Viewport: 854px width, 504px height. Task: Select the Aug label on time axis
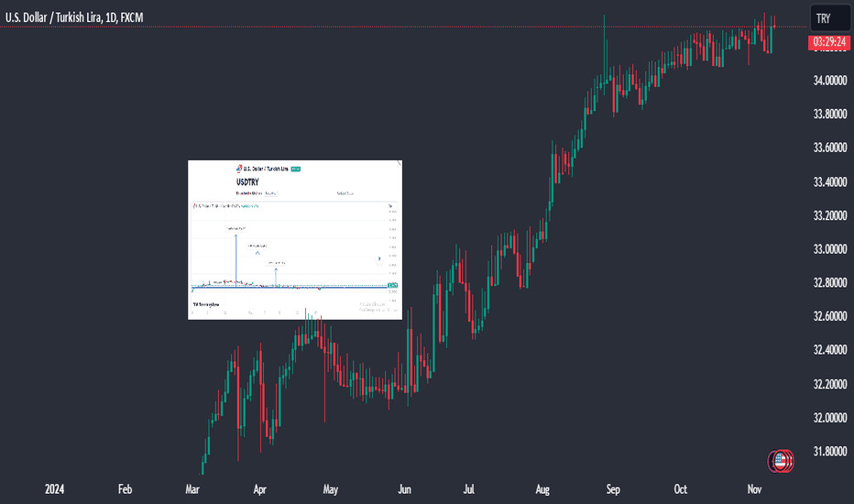click(x=542, y=489)
